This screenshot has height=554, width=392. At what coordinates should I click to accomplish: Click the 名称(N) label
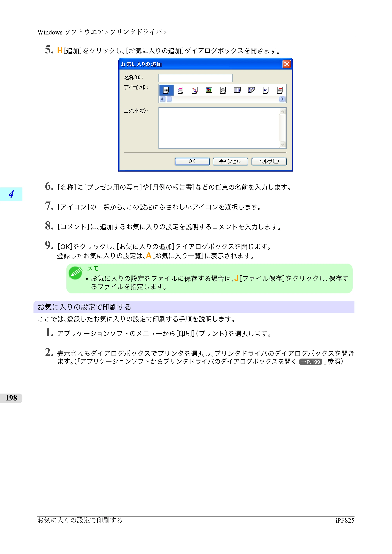point(133,78)
